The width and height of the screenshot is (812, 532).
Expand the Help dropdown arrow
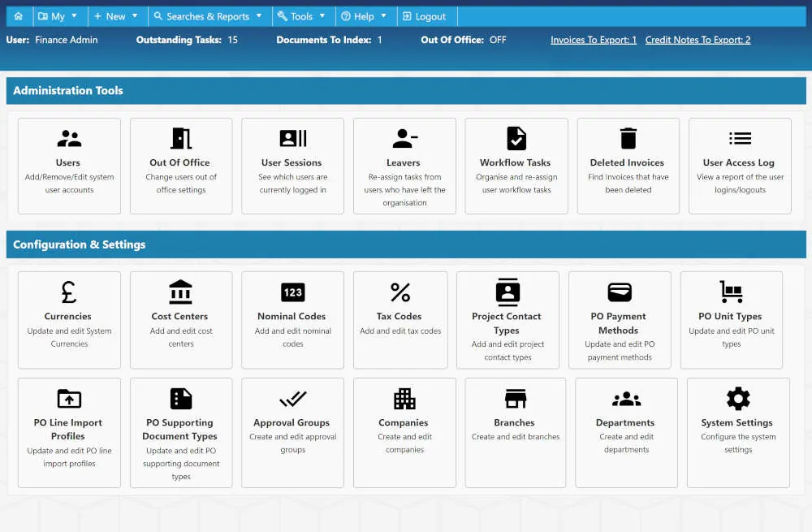pos(383,16)
